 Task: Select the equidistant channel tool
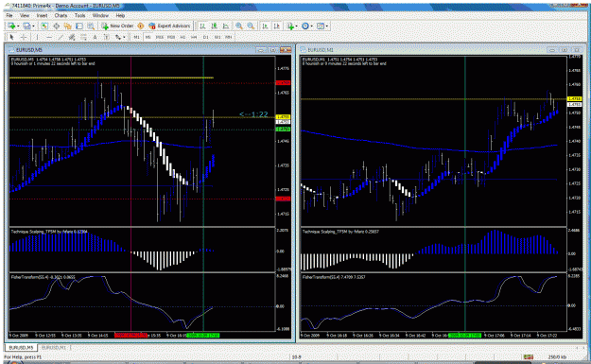(72, 37)
